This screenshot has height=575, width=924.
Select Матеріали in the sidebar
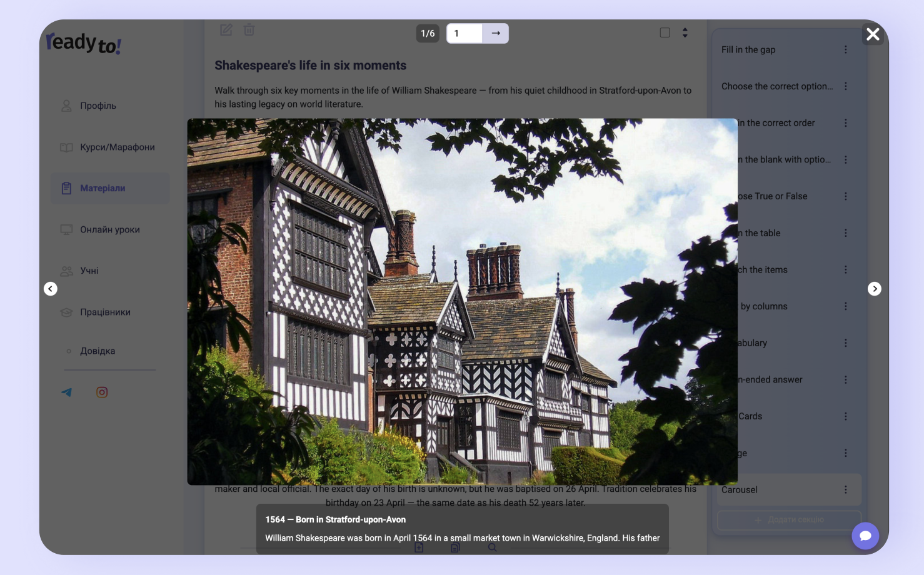110,188
